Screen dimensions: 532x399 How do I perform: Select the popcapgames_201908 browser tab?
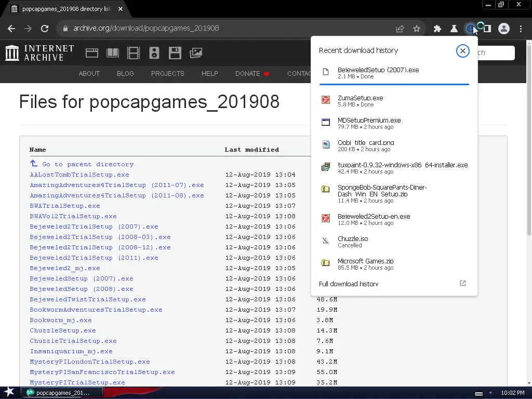pyautogui.click(x=66, y=9)
